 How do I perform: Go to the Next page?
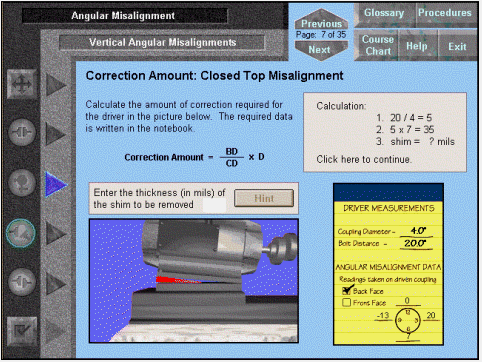(x=320, y=50)
